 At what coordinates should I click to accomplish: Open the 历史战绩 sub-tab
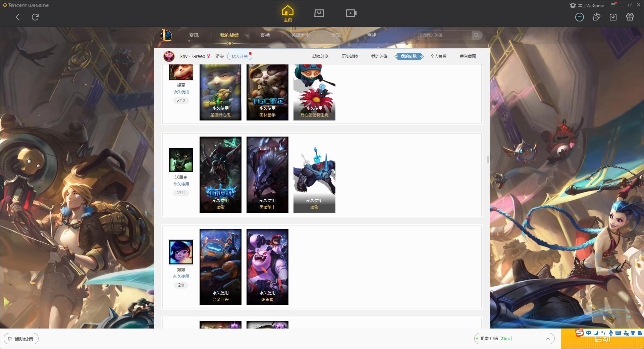(x=350, y=56)
